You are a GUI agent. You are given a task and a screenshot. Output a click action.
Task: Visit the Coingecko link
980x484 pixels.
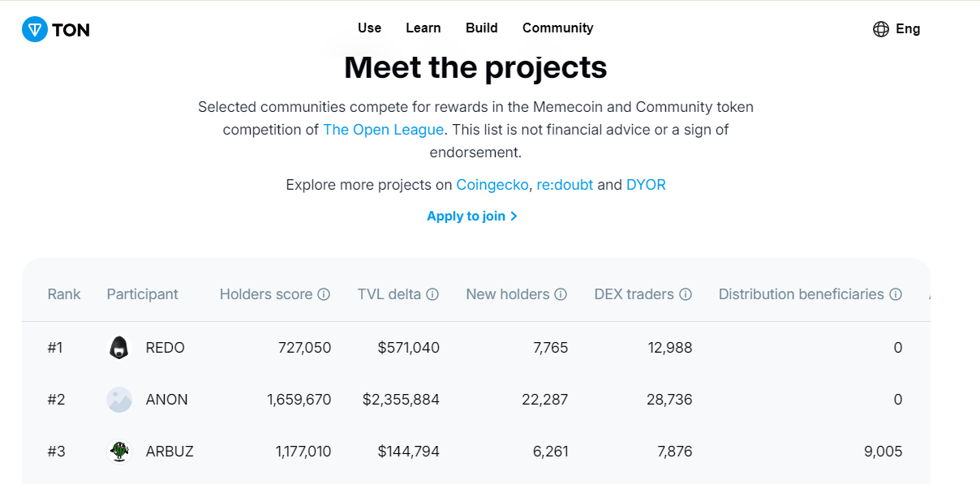coord(493,185)
